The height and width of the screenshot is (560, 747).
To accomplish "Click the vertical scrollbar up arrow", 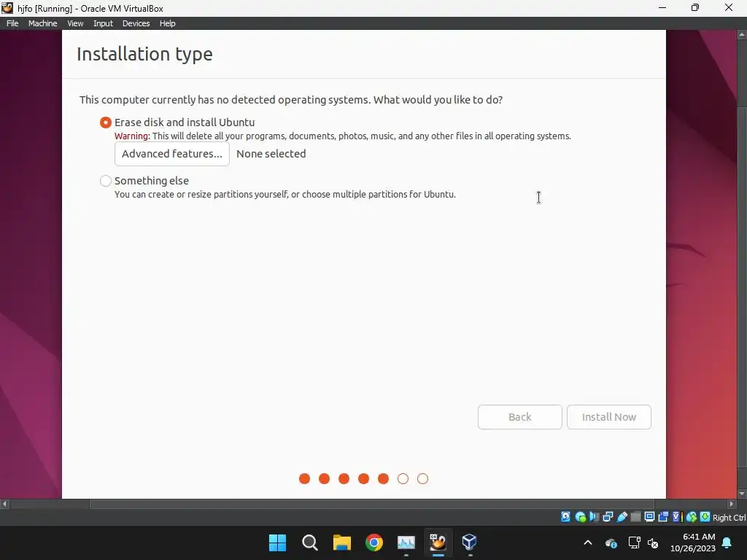I will coord(742,35).
